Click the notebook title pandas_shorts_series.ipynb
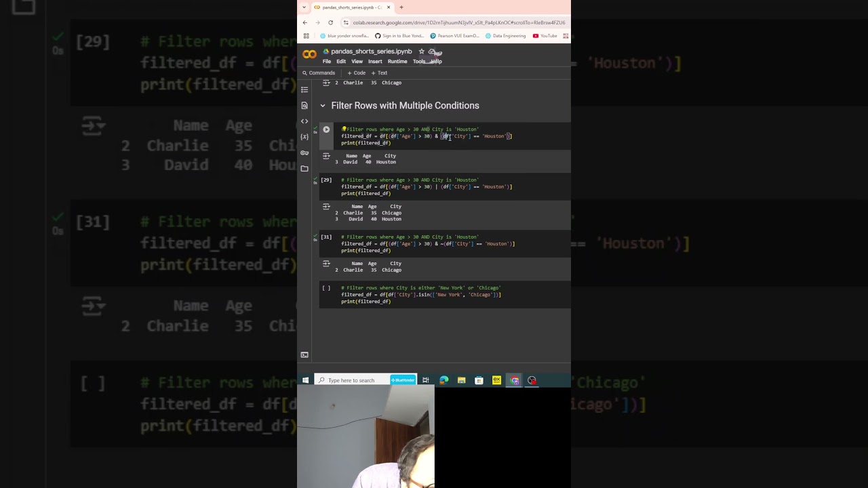The height and width of the screenshot is (488, 868). [371, 52]
